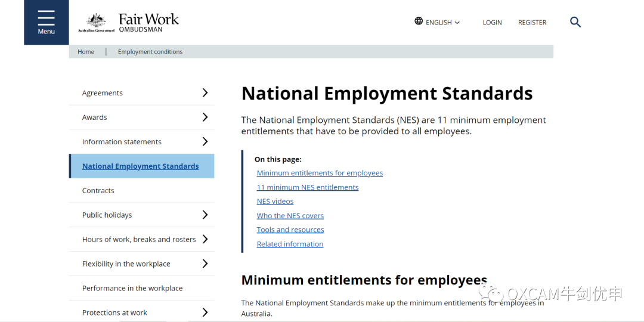Select Contracts in the sidebar

tap(142, 191)
